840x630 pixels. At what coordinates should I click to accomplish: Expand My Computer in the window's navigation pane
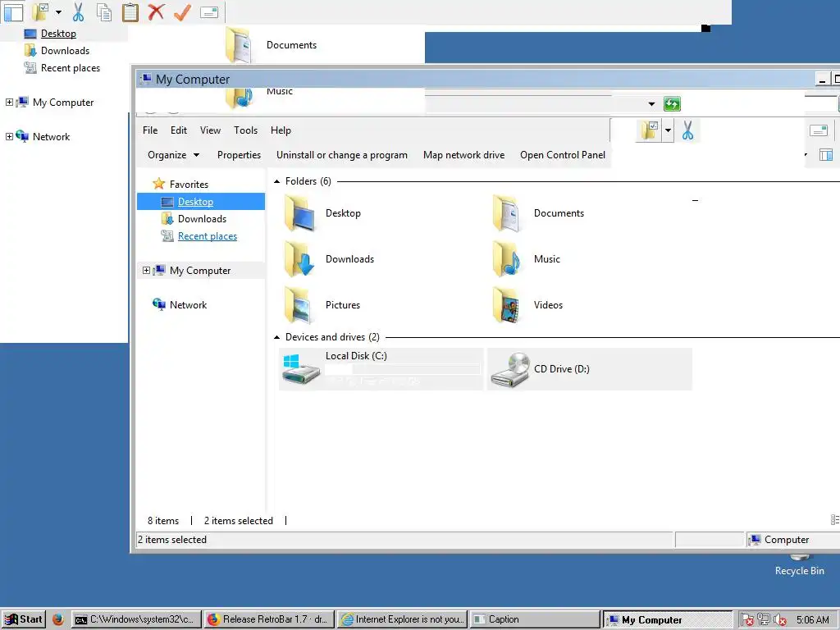(x=146, y=271)
